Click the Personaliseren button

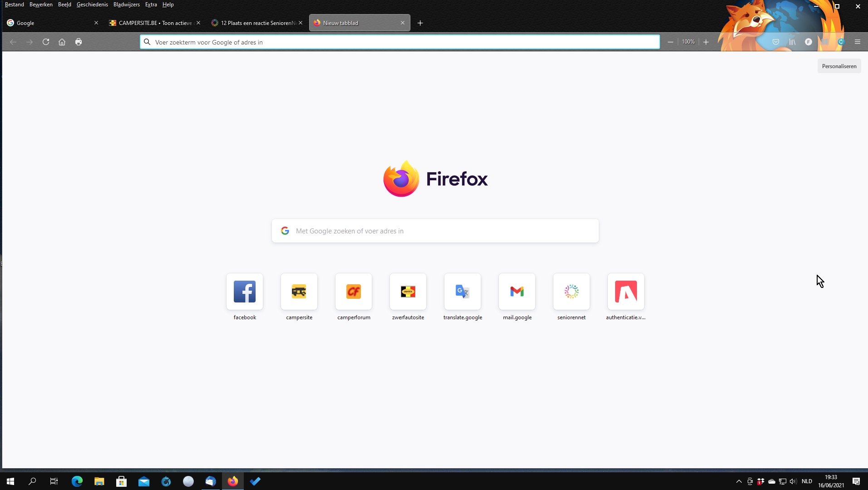click(x=839, y=66)
